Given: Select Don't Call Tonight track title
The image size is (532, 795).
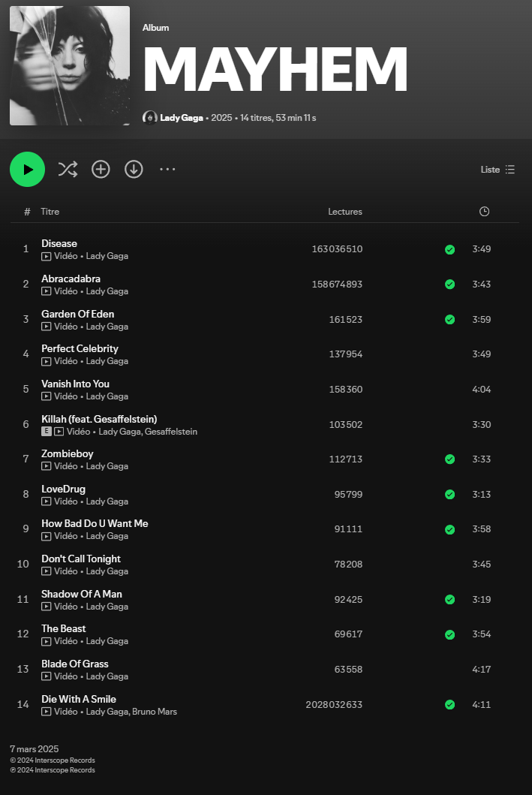Looking at the screenshot, I should pos(81,559).
